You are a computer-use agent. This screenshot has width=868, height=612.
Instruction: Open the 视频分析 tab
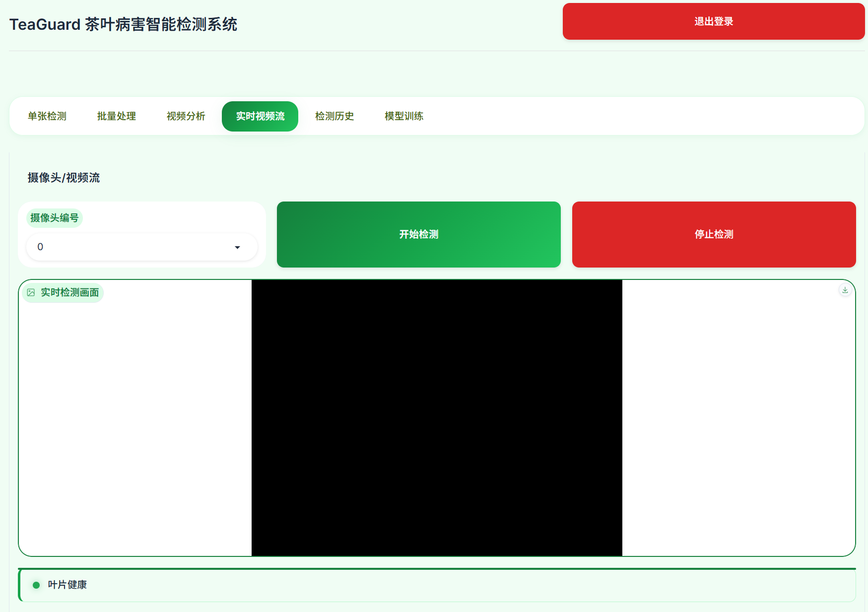[186, 116]
